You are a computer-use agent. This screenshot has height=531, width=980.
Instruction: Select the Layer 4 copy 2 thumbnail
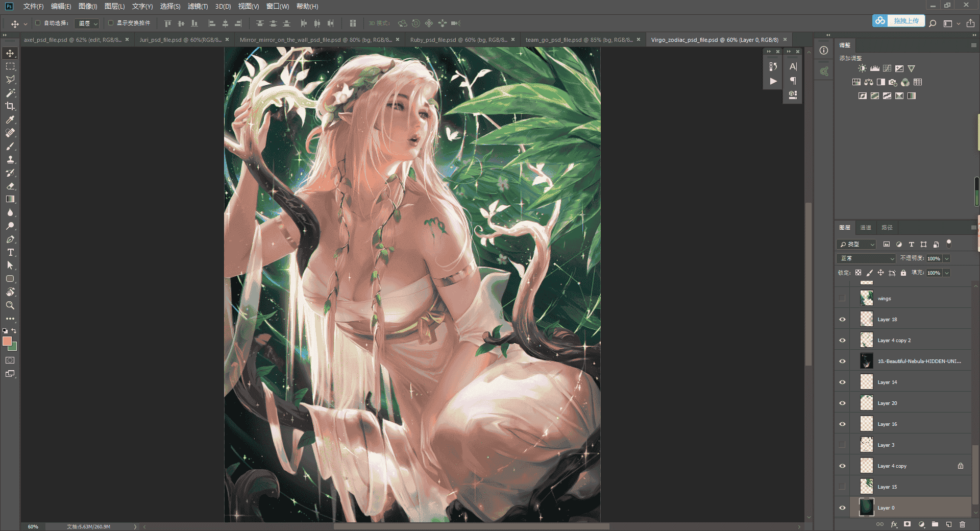click(867, 341)
